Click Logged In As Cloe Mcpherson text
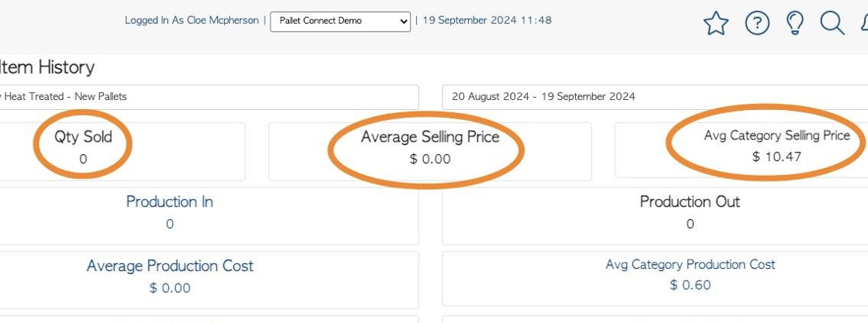This screenshot has height=323, width=868. point(191,20)
